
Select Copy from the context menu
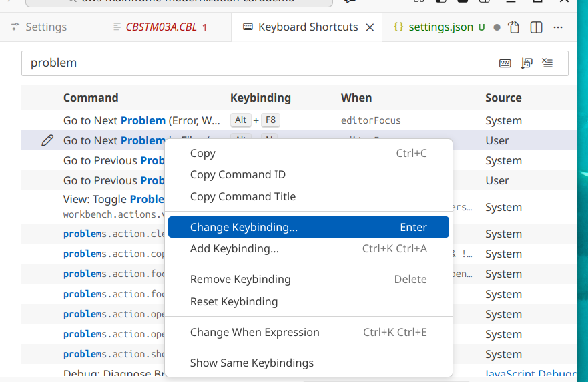click(202, 153)
